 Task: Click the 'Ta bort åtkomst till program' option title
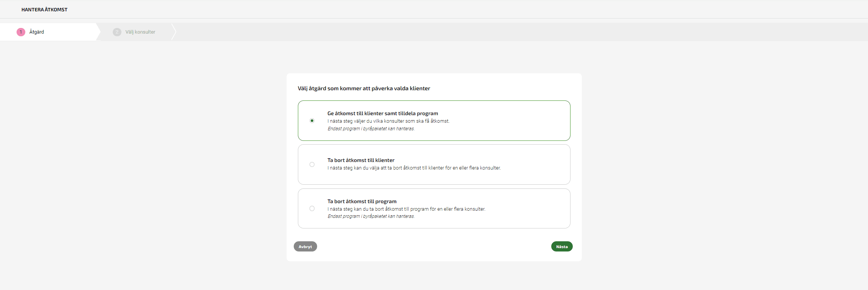click(362, 201)
